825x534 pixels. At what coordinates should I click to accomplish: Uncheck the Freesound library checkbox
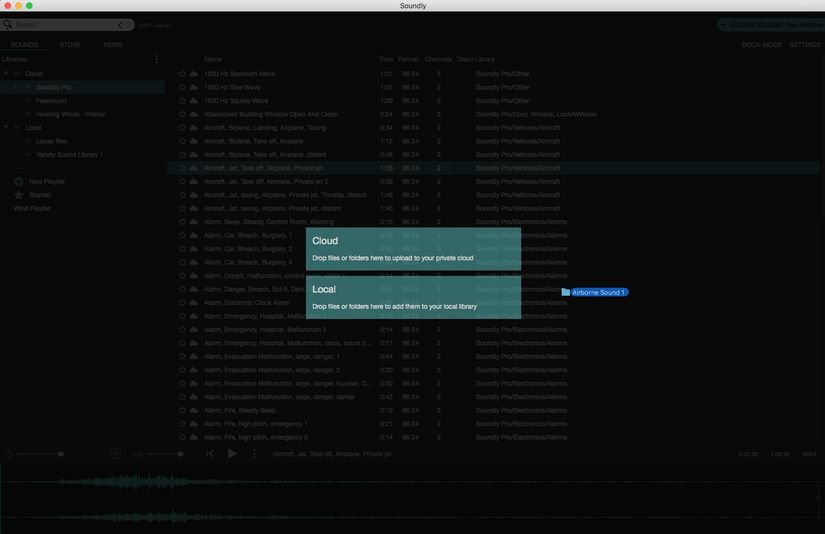coord(28,101)
